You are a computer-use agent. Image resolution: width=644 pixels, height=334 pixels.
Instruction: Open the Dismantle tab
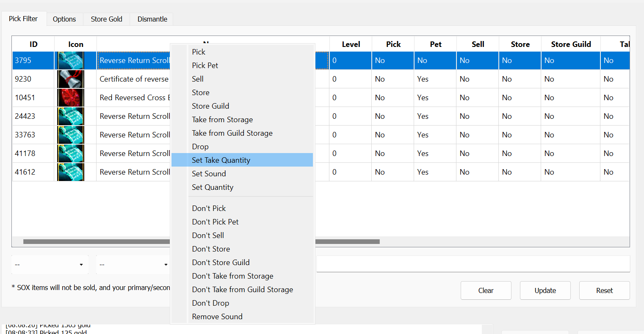click(152, 19)
